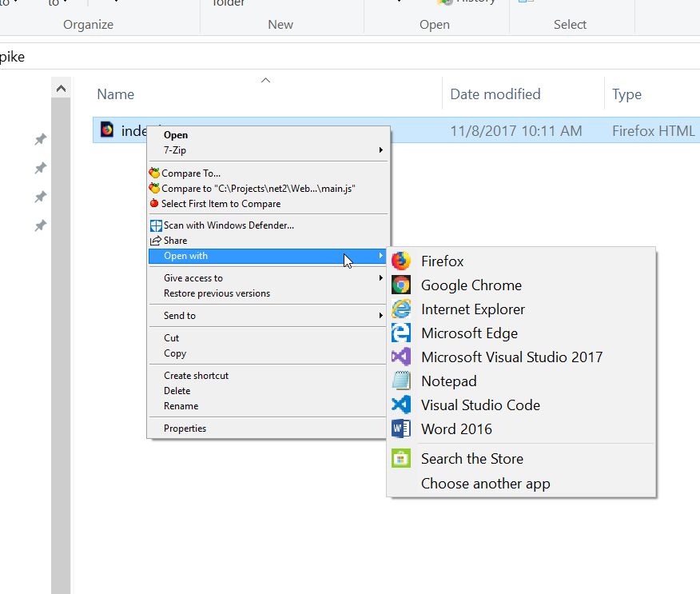Choose Open from the context menu
Viewport: 700px width, 594px height.
pyautogui.click(x=268, y=135)
